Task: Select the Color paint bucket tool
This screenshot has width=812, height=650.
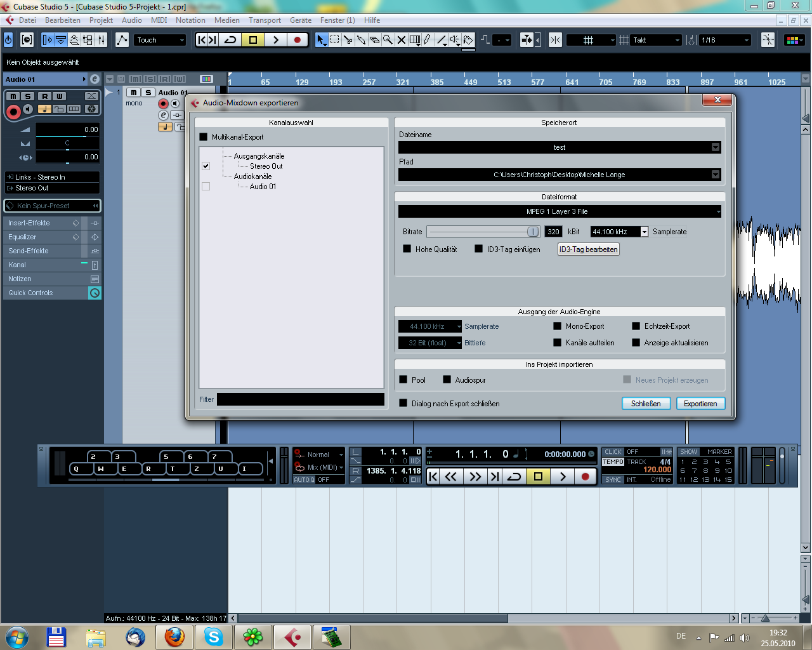Action: point(468,40)
